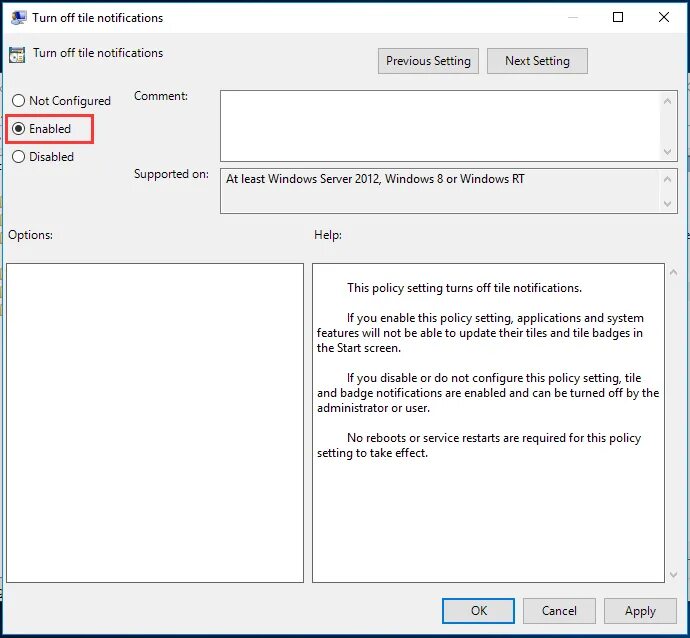
Task: Close the Turn off tile notifications dialog
Action: click(664, 17)
